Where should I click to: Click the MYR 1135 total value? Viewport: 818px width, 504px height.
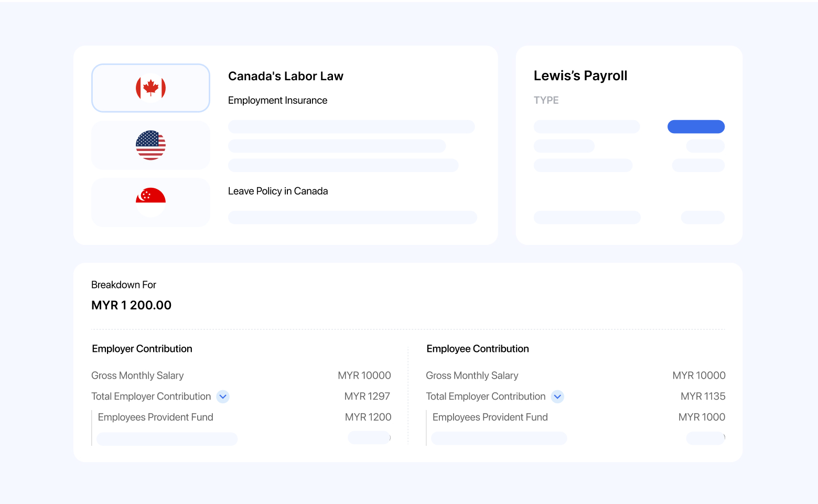click(x=703, y=396)
